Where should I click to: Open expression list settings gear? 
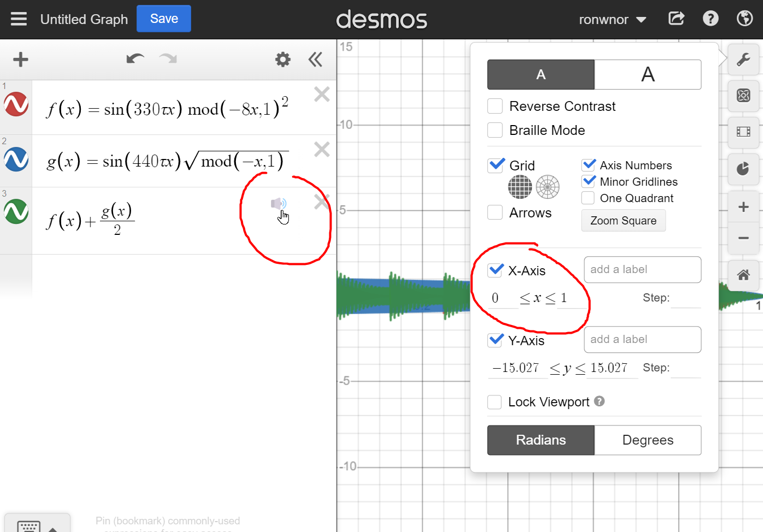[x=283, y=59]
